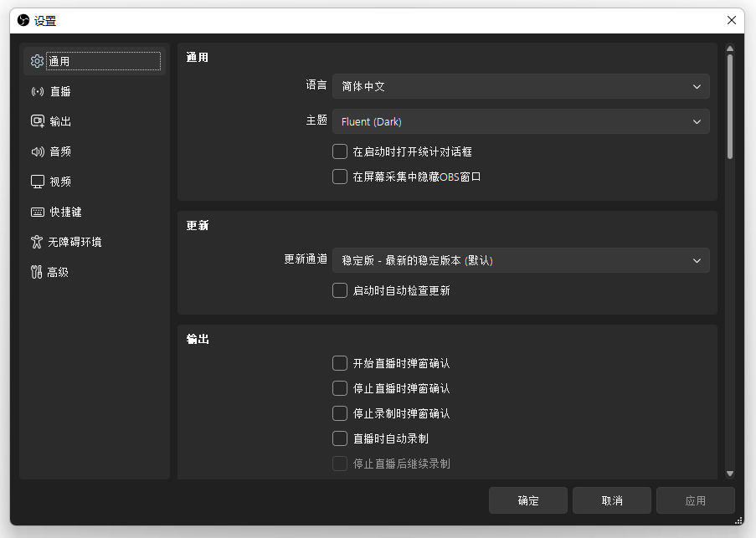756x538 pixels.
Task: Open the 输出 output icon
Action: click(x=37, y=121)
